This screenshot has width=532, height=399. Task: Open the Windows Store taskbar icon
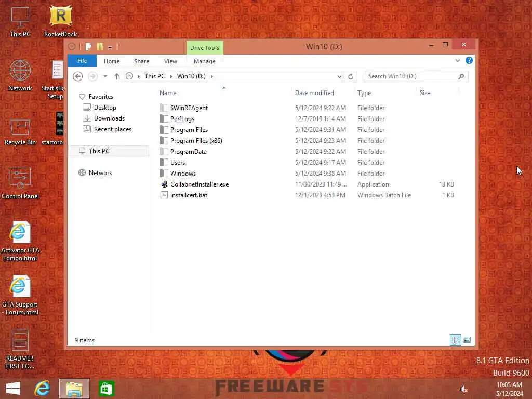[106, 389]
